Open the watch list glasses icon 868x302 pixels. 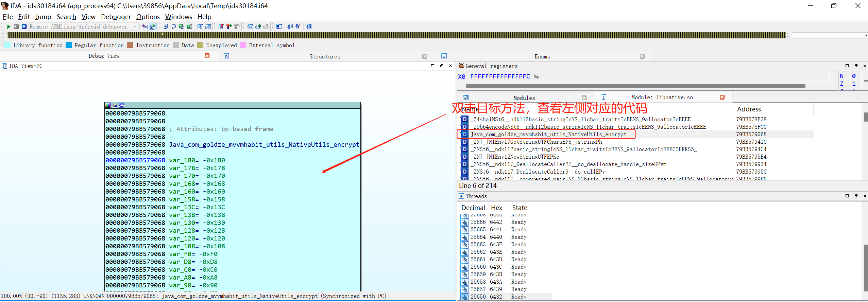(x=250, y=26)
